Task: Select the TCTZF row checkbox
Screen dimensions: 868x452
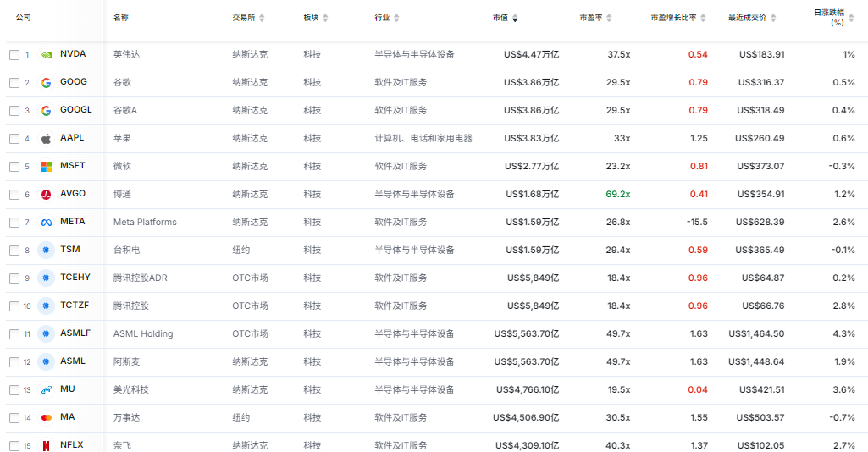Action: 14,306
